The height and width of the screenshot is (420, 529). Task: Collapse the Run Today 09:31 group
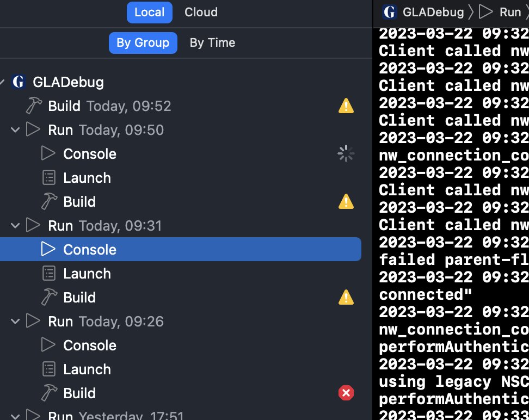point(15,226)
